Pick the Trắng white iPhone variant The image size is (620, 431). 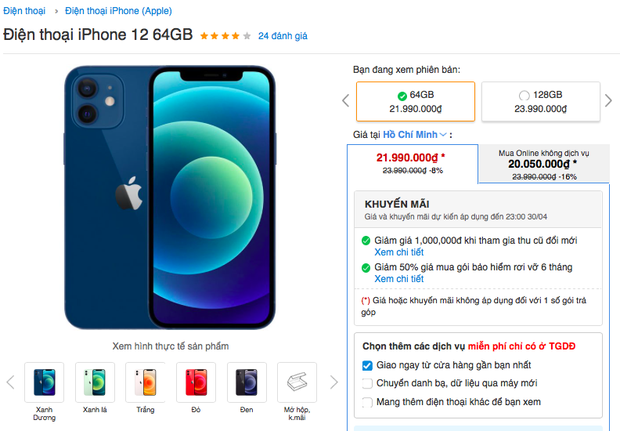coord(145,382)
